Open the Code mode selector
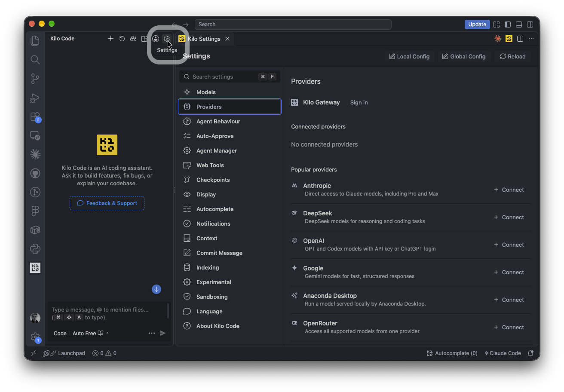The height and width of the screenshot is (392, 564). [x=60, y=333]
